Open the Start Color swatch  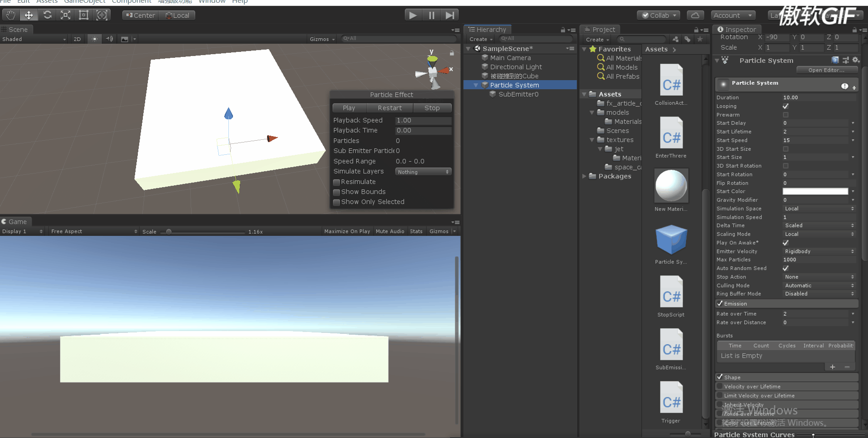tap(815, 191)
